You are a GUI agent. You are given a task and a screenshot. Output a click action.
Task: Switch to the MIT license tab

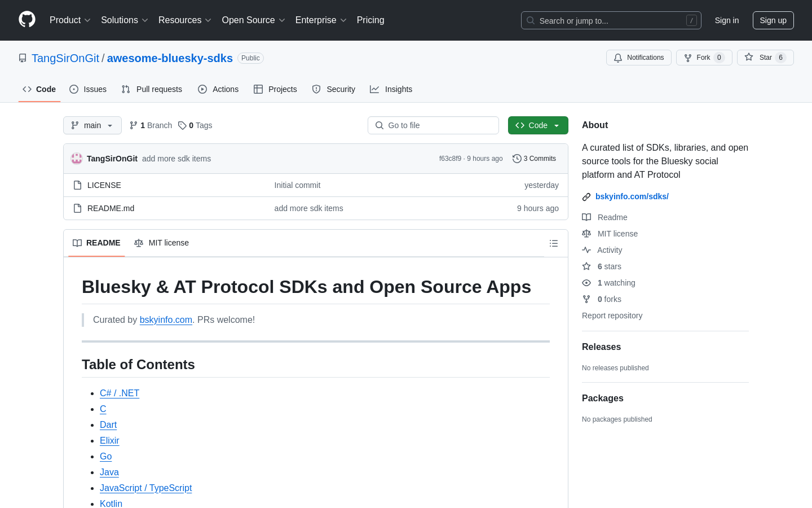[162, 243]
